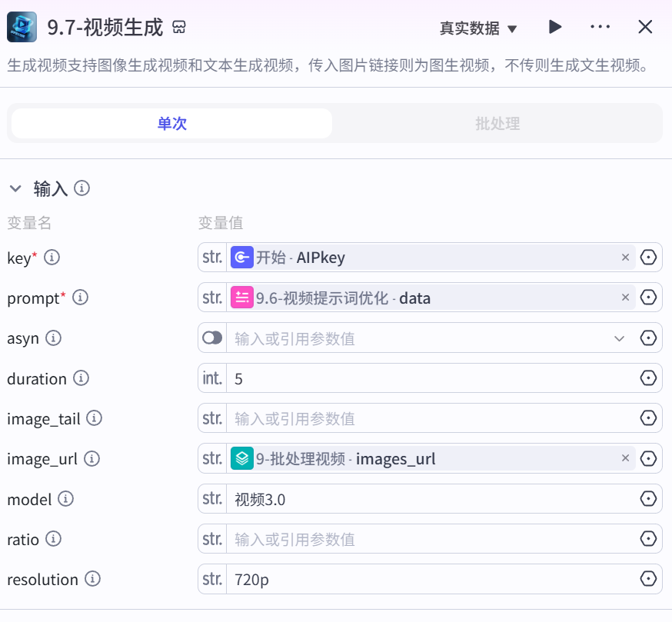Click the int type label for duration
The image size is (672, 622).
(x=212, y=378)
